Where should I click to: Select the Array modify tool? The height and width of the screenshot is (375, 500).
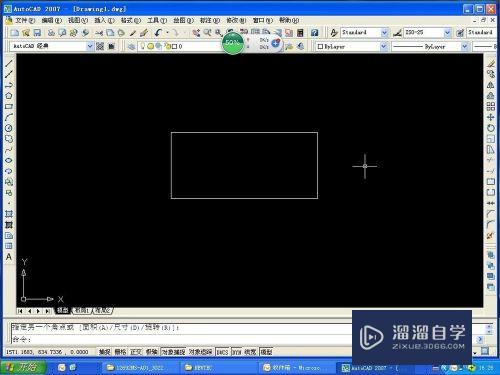[490, 107]
